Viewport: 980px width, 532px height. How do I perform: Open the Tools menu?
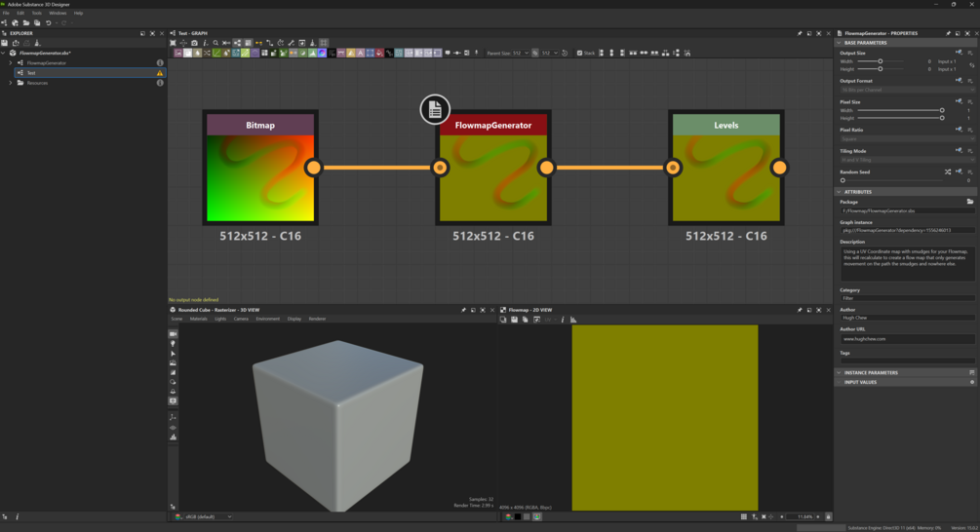[x=36, y=13]
